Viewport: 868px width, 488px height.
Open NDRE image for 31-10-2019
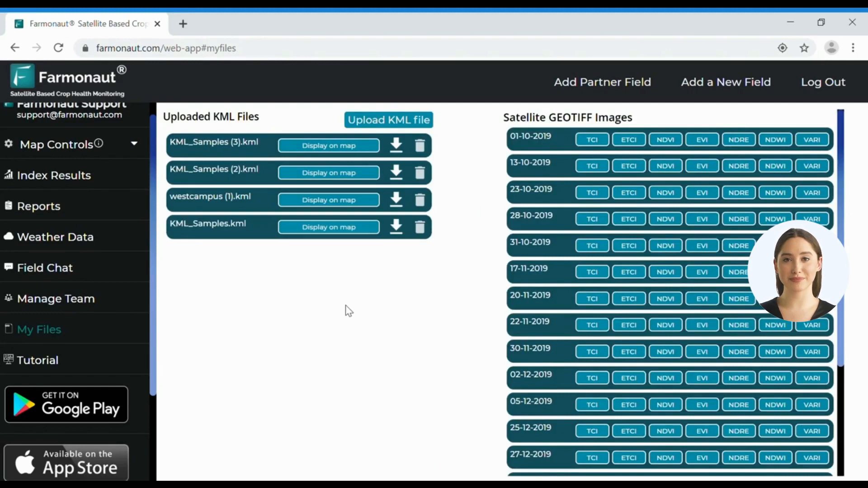[738, 245]
